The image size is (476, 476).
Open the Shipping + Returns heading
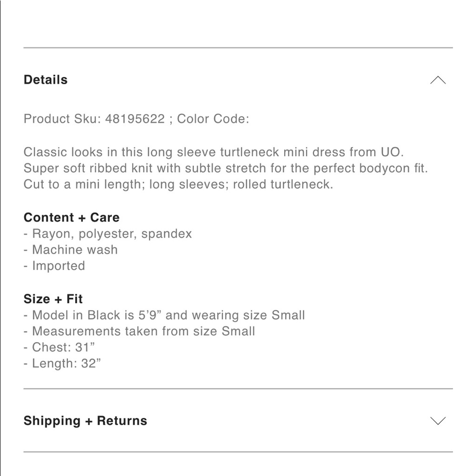coord(85,421)
